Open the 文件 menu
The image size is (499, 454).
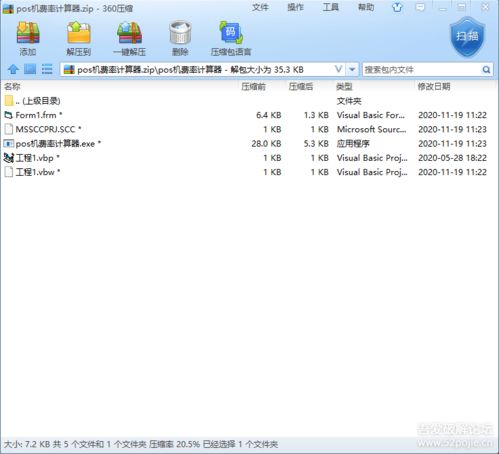tap(260, 7)
